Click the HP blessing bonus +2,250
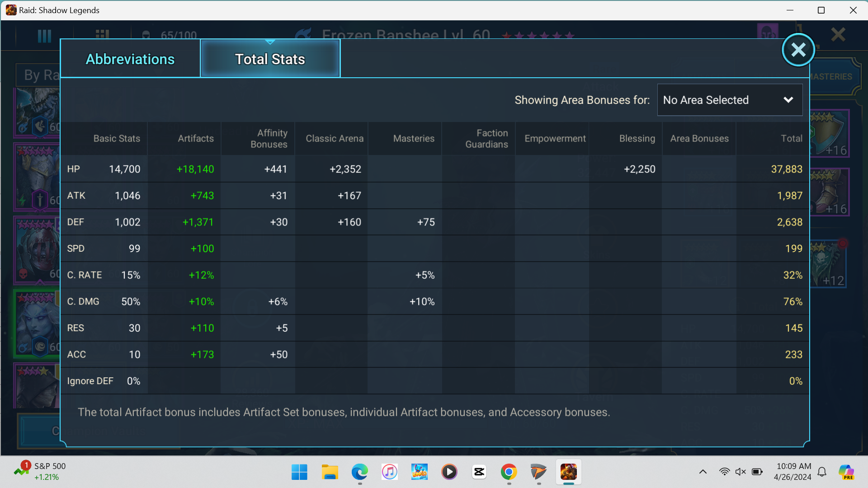Image resolution: width=868 pixels, height=488 pixels. point(639,169)
